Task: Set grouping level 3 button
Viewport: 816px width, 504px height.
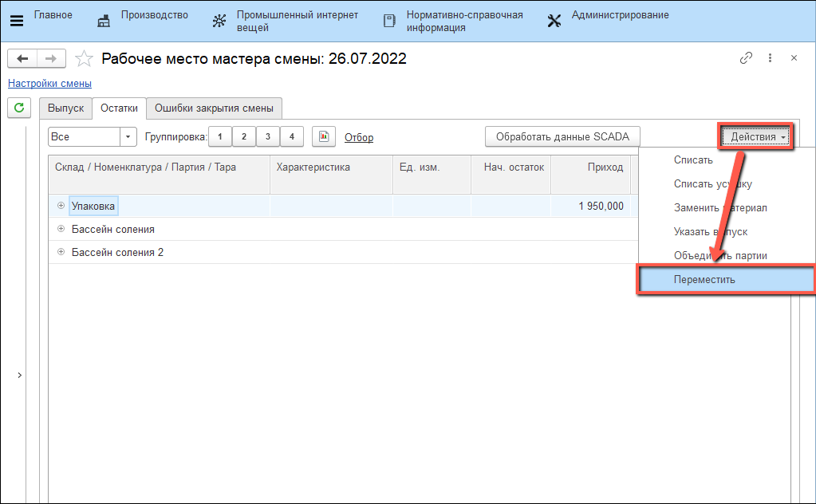Action: [x=267, y=137]
